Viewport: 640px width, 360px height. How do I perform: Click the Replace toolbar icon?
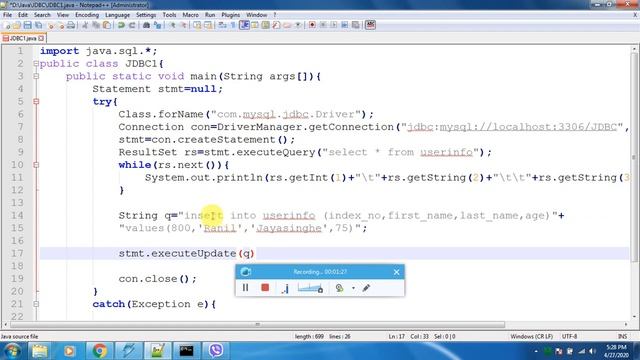157,25
